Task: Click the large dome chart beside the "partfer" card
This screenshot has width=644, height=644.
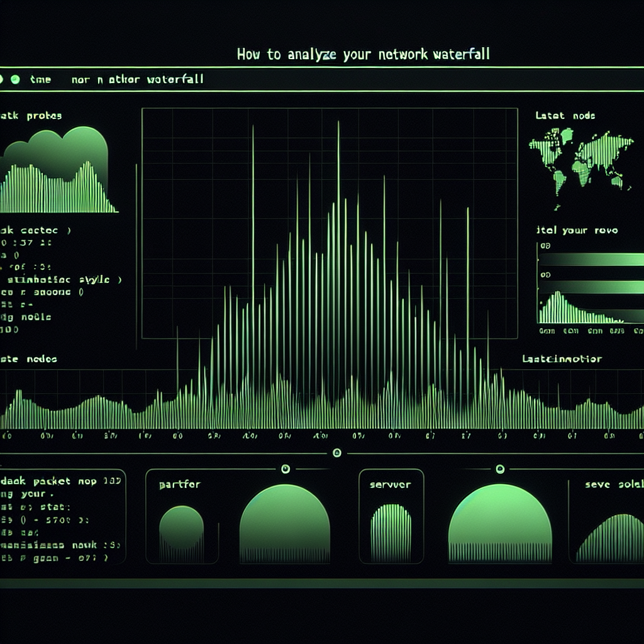Action: [x=285, y=523]
